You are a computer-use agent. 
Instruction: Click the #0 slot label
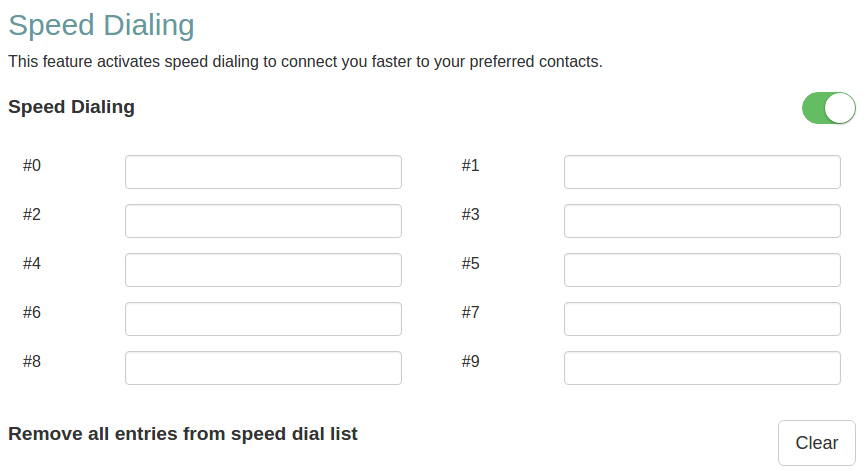click(x=32, y=165)
